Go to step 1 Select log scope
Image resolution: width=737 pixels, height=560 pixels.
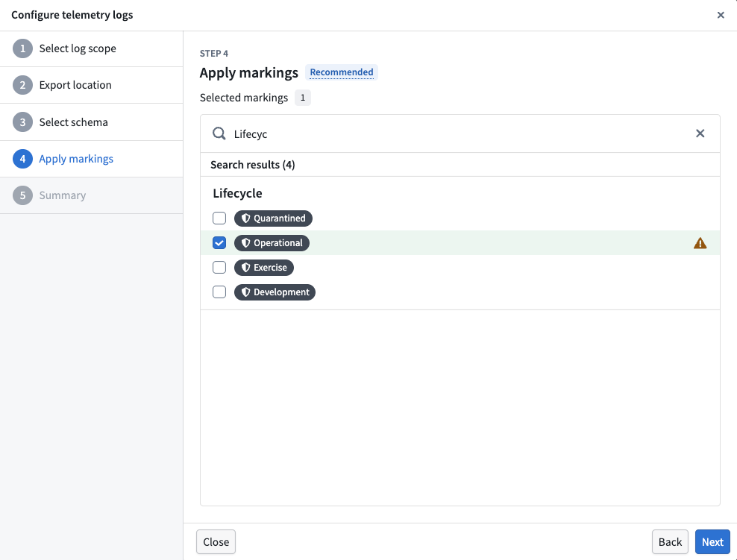click(x=78, y=48)
